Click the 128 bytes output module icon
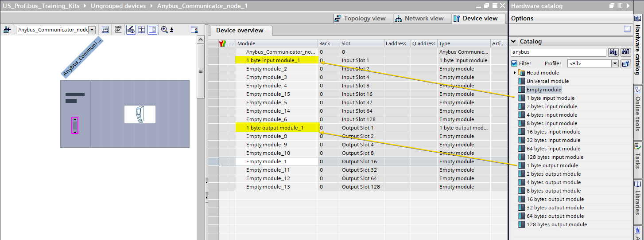Viewport: 644px width, 240px height. pos(521,224)
